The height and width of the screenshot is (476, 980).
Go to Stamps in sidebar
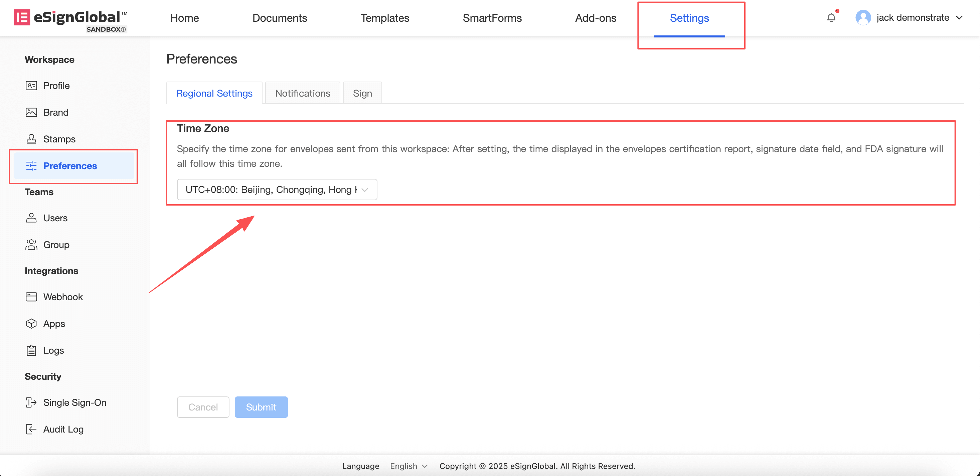(59, 139)
